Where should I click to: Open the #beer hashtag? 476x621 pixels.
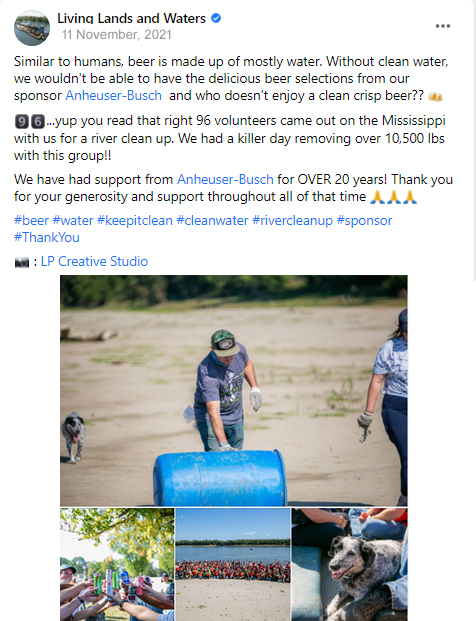(32, 220)
